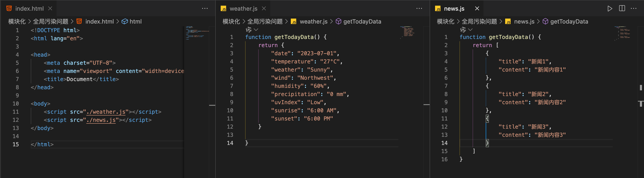This screenshot has height=178, width=644.
Task: Click 模块化 breadcrumb in weather.js editor
Action: coord(231,22)
